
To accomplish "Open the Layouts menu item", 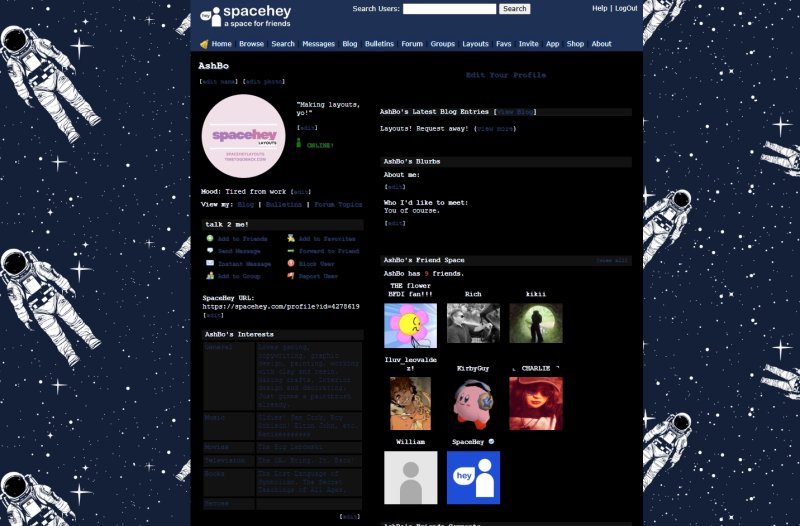I will (x=475, y=44).
